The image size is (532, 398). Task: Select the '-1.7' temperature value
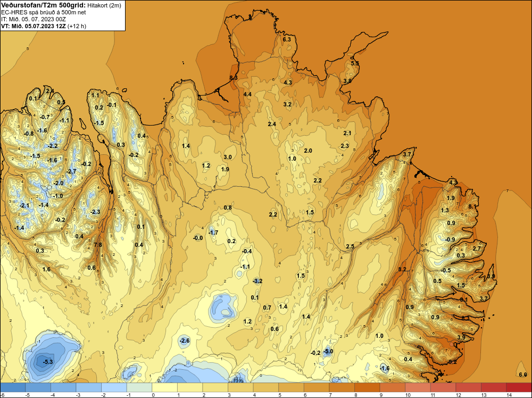point(213,233)
